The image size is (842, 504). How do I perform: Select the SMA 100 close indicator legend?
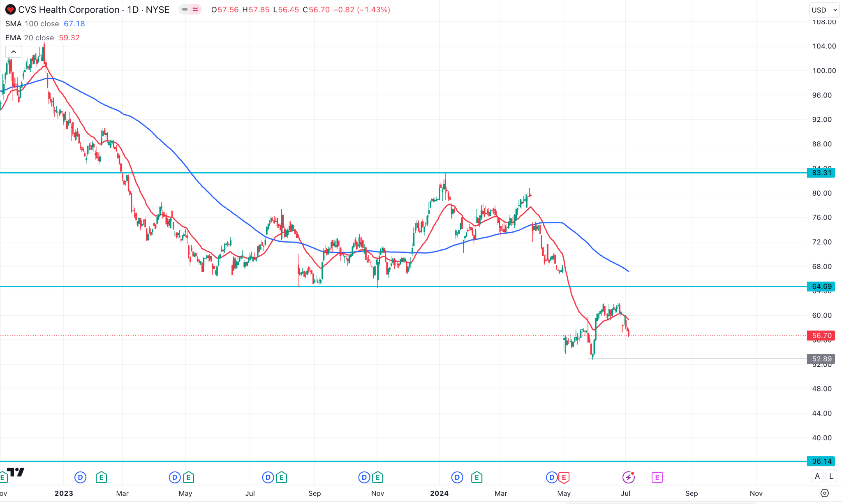pyautogui.click(x=32, y=24)
